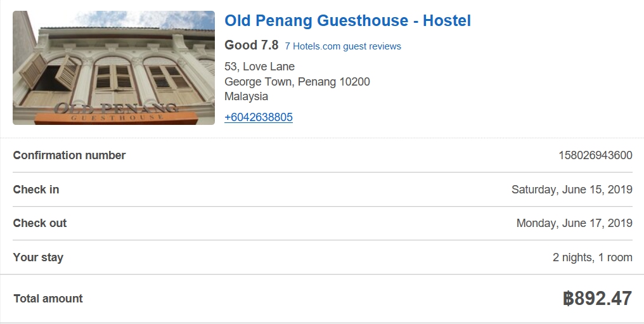Call the hotel phone number +6042638805
The width and height of the screenshot is (644, 324).
click(259, 117)
